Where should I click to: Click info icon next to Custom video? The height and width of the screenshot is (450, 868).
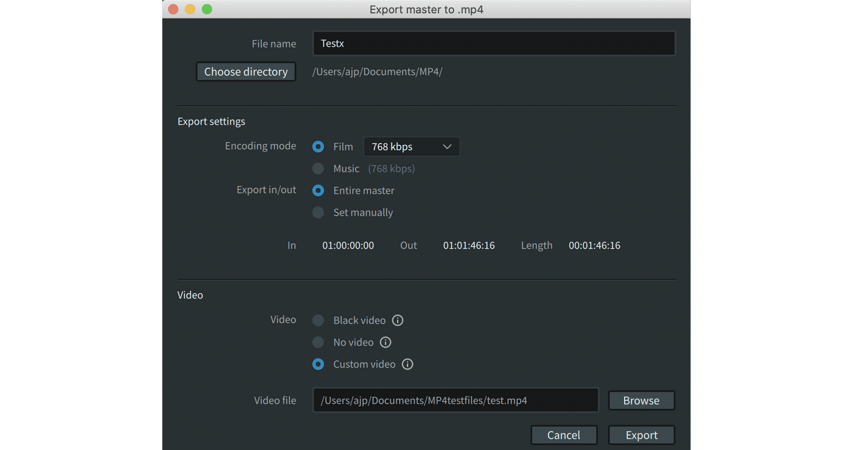[408, 364]
